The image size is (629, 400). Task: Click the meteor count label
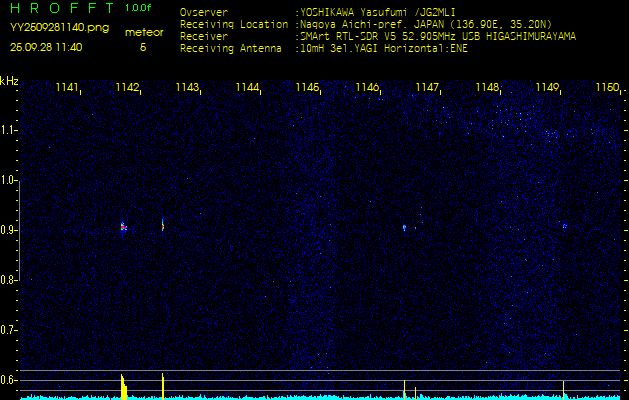click(x=142, y=33)
